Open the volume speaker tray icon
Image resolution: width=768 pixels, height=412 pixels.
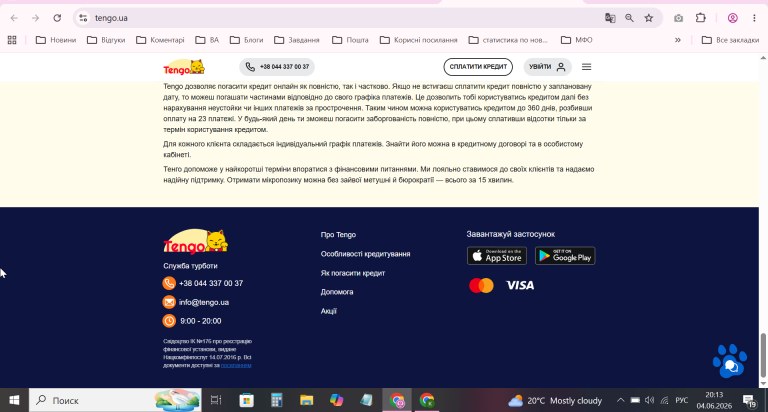[649, 400]
